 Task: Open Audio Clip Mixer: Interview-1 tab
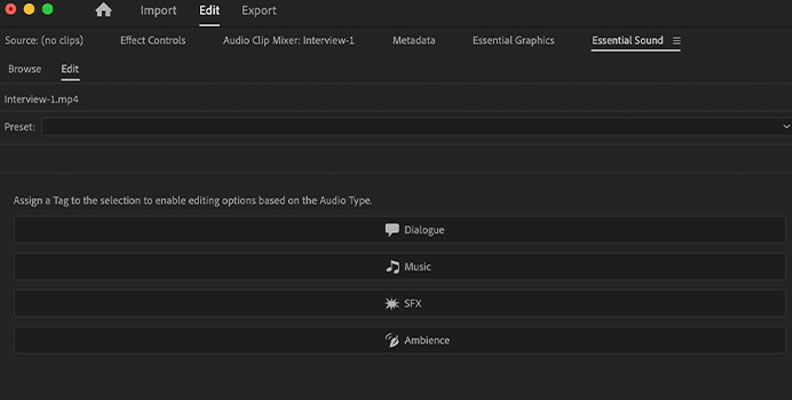pyautogui.click(x=289, y=40)
